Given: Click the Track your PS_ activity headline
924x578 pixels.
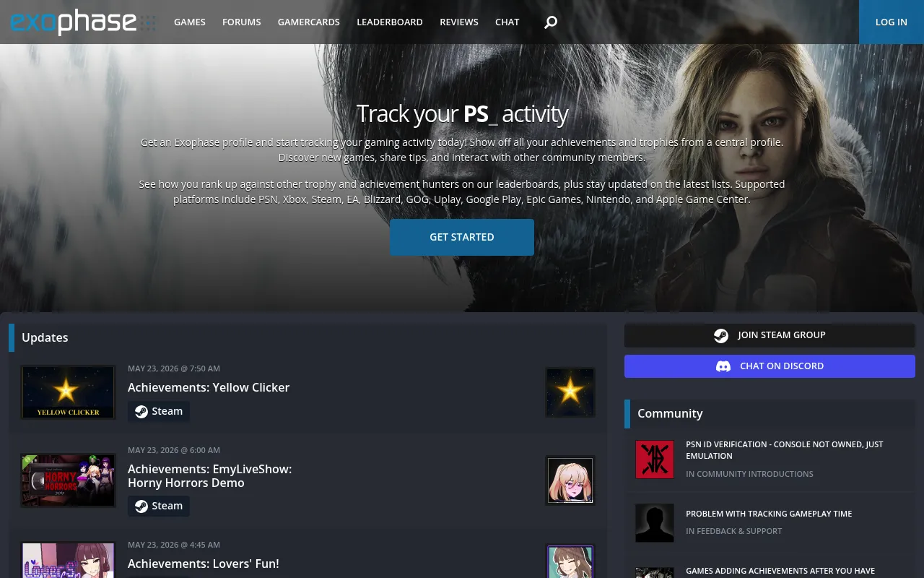Looking at the screenshot, I should pyautogui.click(x=462, y=114).
